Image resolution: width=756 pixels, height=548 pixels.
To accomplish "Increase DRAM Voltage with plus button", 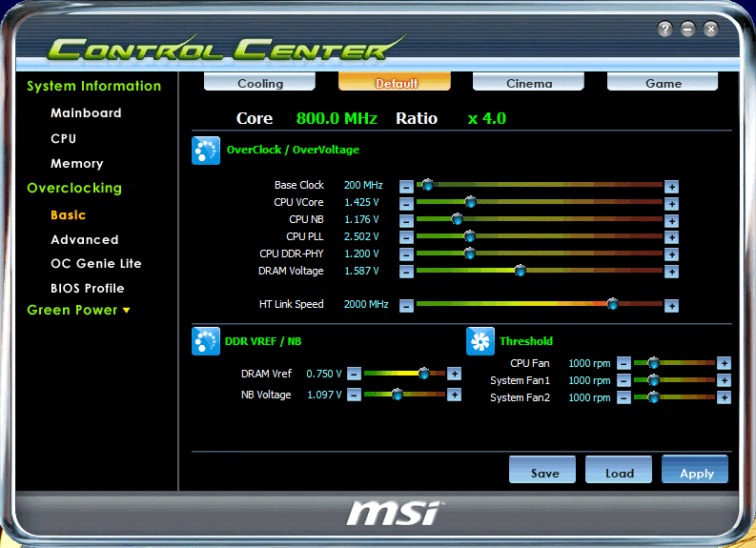I will coord(671,272).
